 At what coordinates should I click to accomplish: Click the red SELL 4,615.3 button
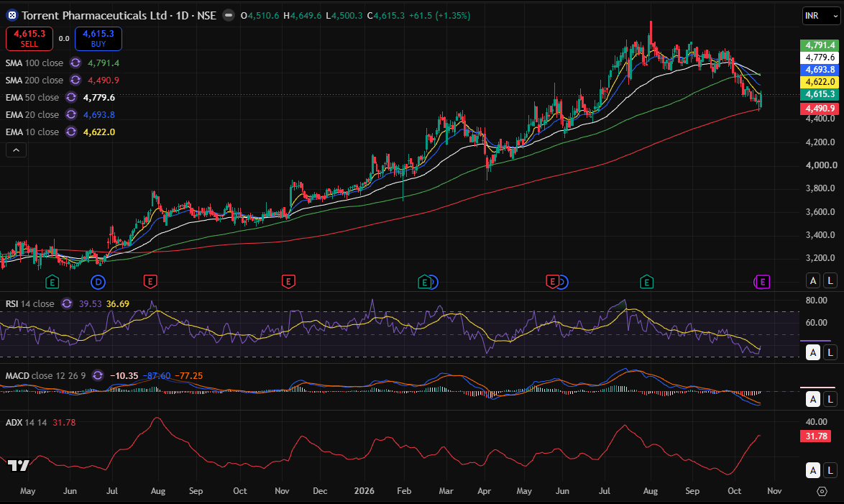click(x=29, y=39)
